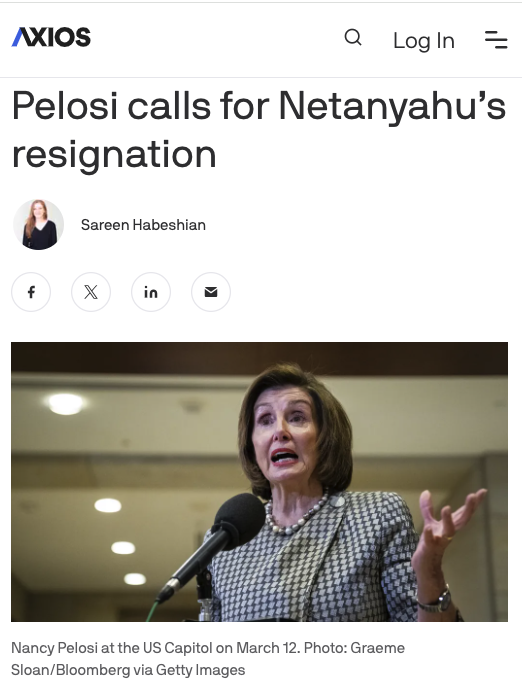Open the search magnifier icon
The height and width of the screenshot is (683, 522).
pos(353,37)
